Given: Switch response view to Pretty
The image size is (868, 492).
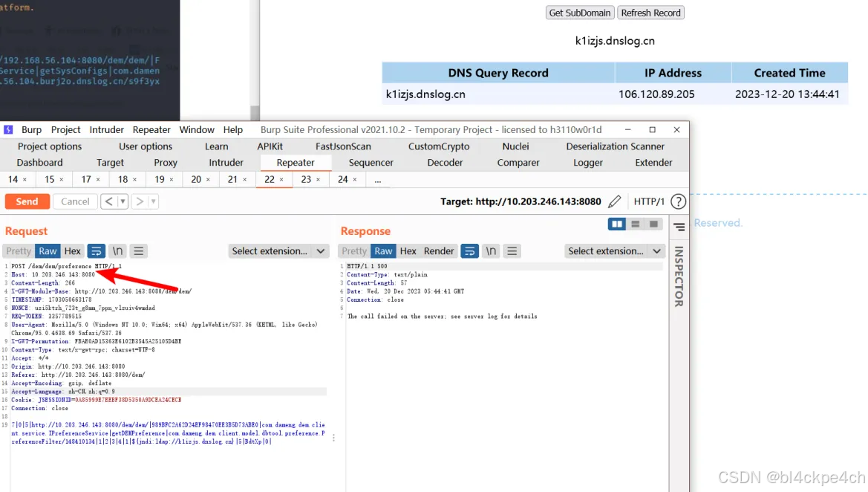Looking at the screenshot, I should click(x=354, y=251).
